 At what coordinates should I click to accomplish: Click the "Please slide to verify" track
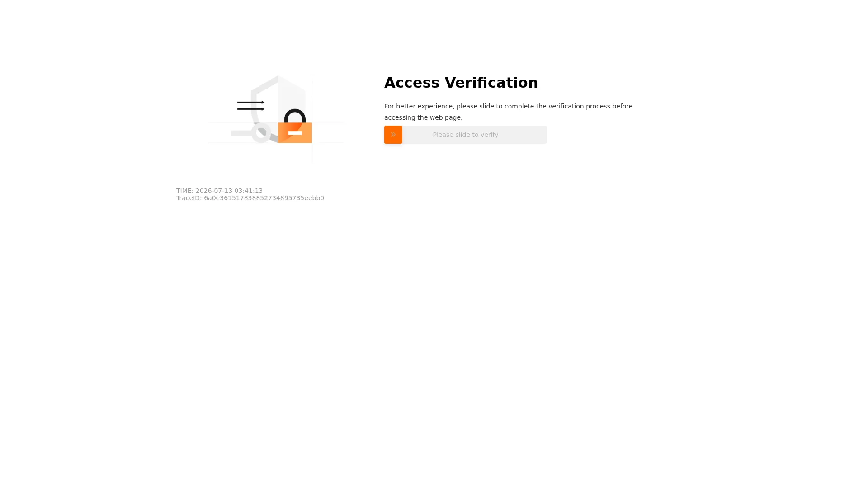[x=466, y=135]
